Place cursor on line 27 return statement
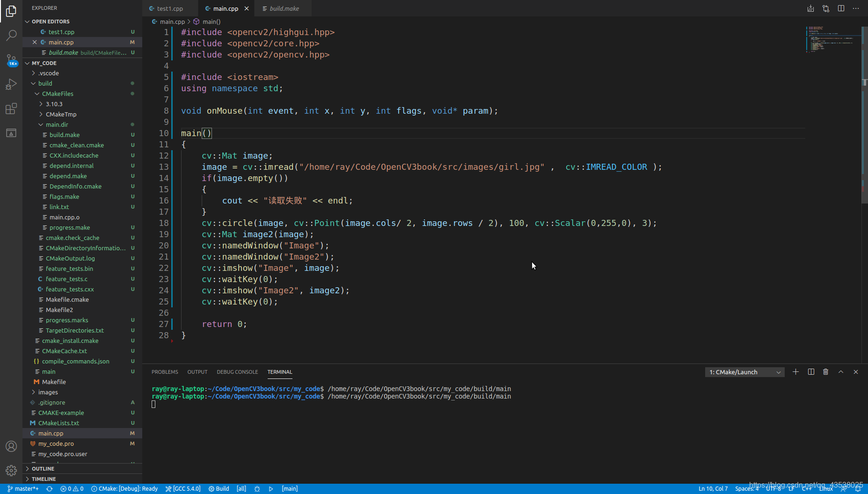868x494 pixels. coord(224,324)
